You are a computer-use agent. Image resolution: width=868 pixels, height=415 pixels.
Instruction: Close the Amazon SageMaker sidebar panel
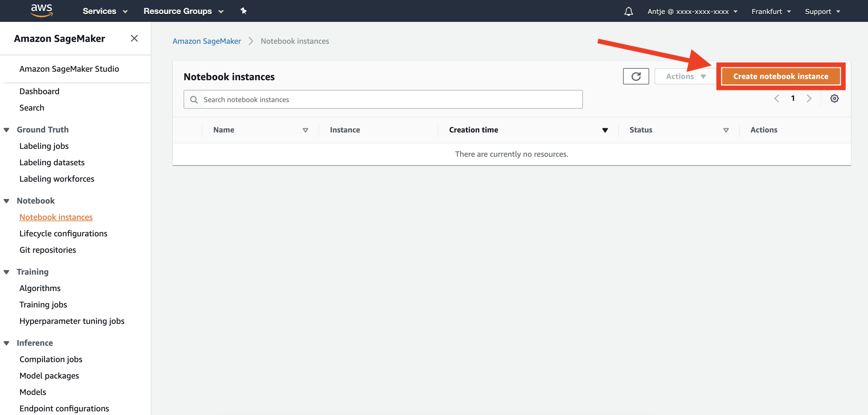134,38
